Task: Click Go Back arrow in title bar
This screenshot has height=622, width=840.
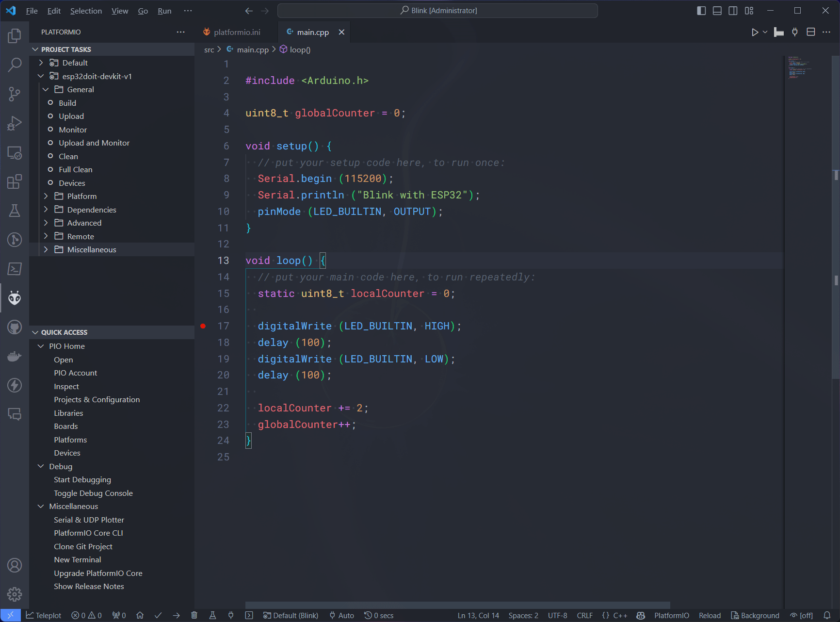Action: point(249,11)
